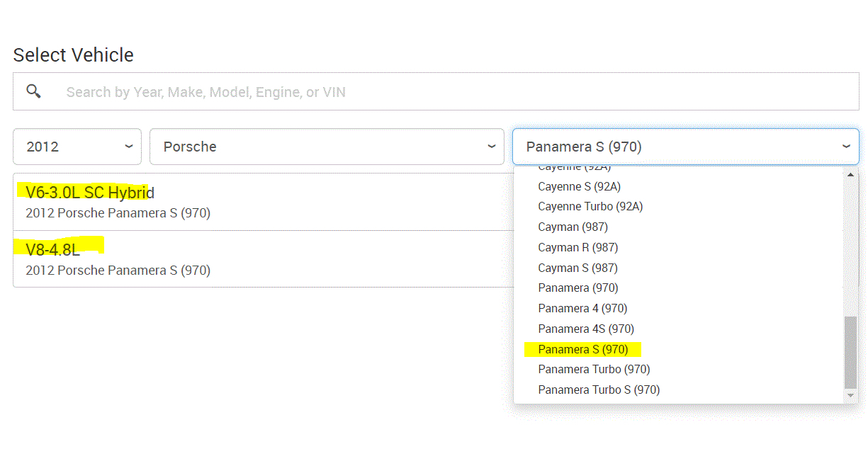
Task: Click the magnifying glass search icon
Action: [33, 91]
